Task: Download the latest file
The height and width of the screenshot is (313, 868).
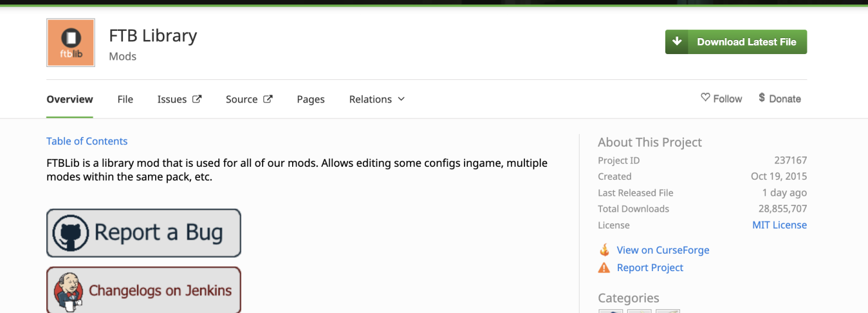Action: pos(736,42)
